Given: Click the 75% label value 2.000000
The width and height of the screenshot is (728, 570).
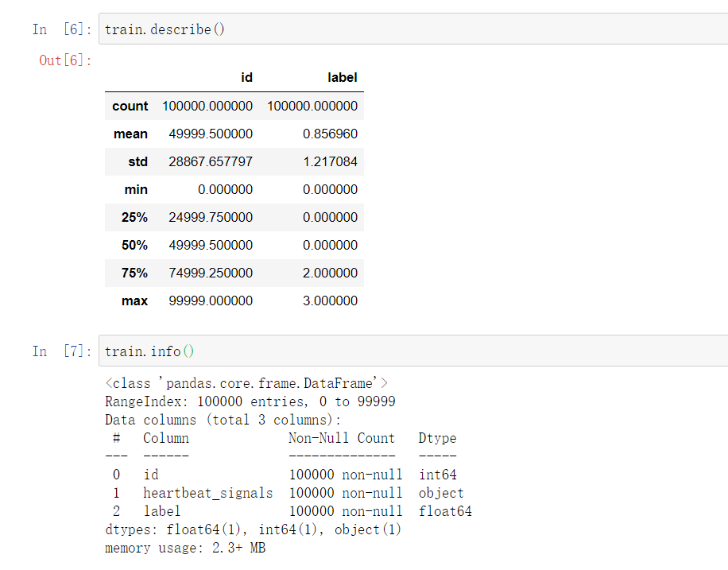Looking at the screenshot, I should tap(330, 273).
